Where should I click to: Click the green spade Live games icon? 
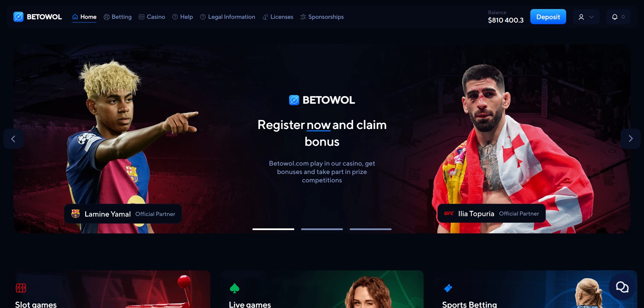pos(234,288)
